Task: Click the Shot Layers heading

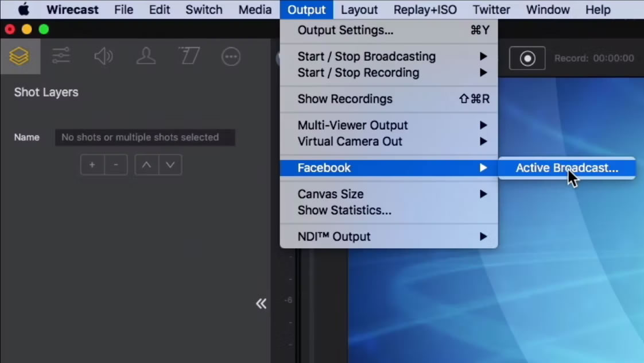Action: (x=46, y=92)
